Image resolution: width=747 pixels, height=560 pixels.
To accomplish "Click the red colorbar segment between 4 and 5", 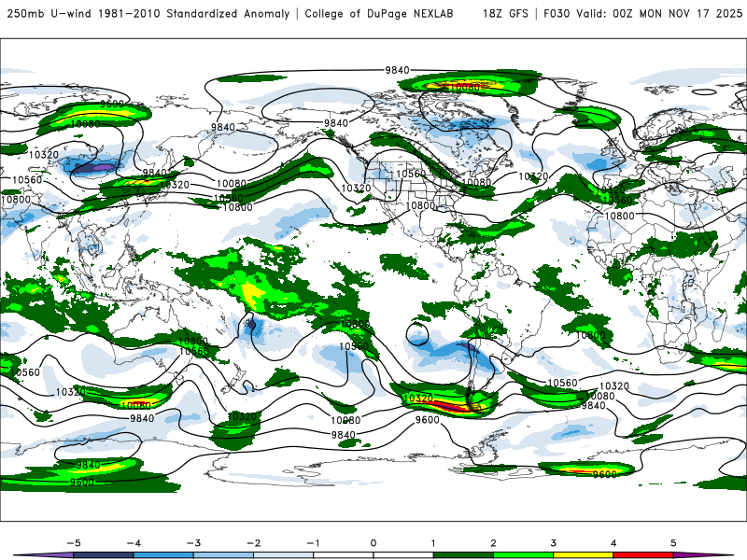I will [x=642, y=555].
